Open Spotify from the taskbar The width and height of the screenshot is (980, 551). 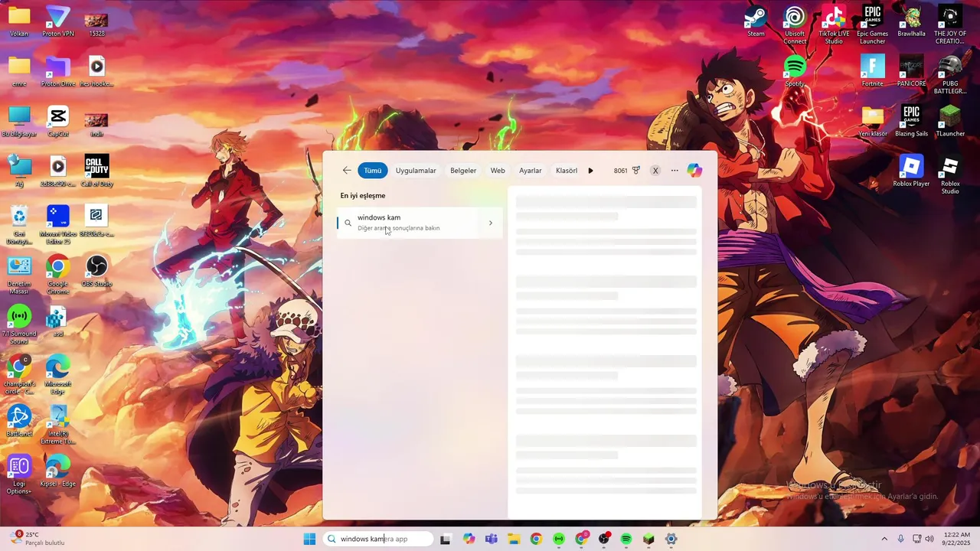[x=626, y=539]
